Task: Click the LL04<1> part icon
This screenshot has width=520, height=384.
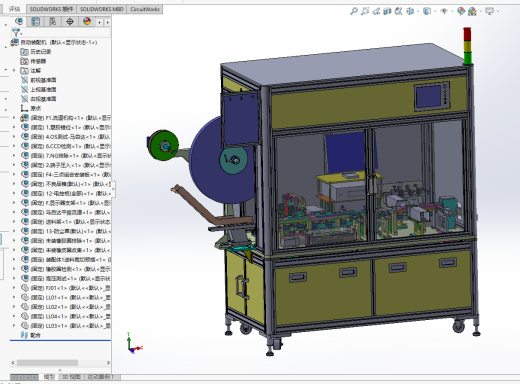Action: tap(25, 316)
